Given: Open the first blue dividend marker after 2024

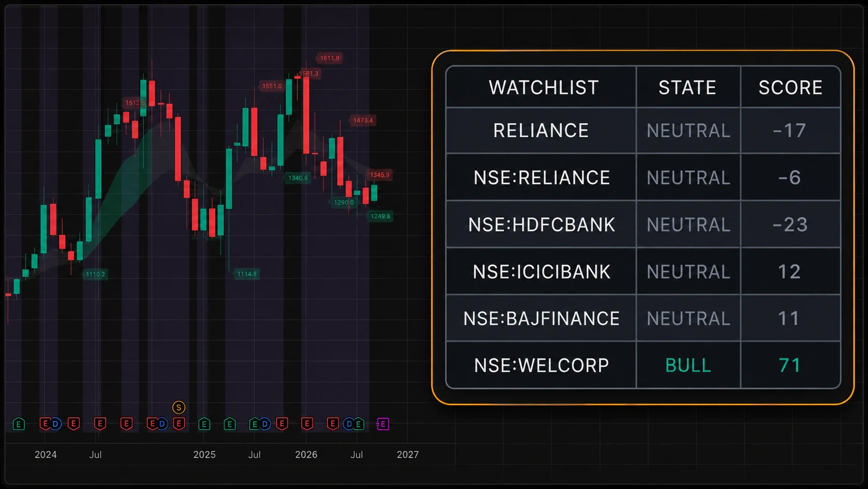Looking at the screenshot, I should click(x=56, y=424).
